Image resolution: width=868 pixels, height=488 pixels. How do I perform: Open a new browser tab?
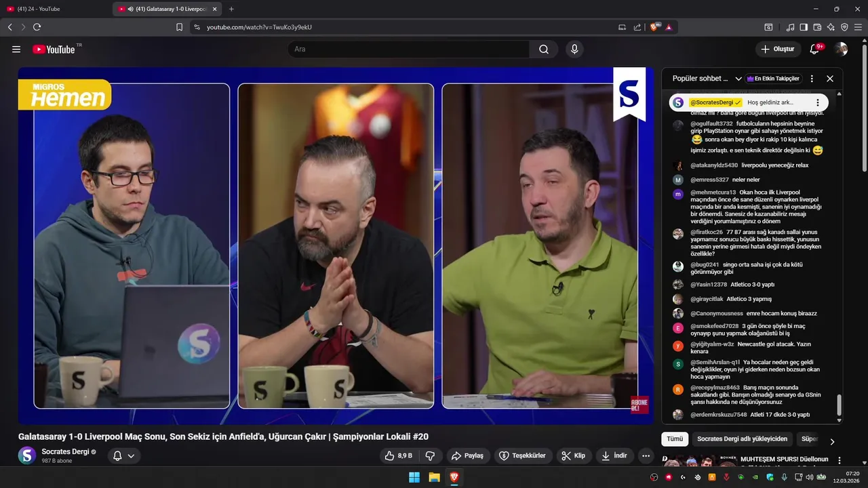point(231,9)
